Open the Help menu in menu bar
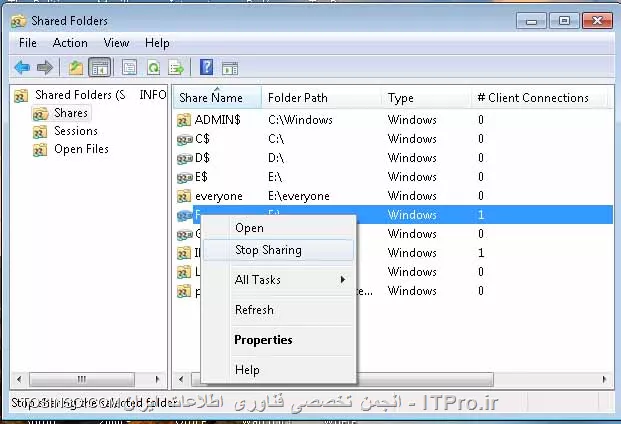Screen dimensions: 621x424 pos(157,43)
